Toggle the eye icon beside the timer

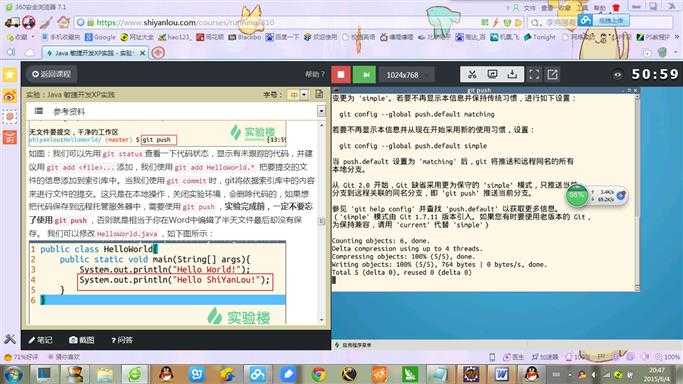tap(618, 75)
